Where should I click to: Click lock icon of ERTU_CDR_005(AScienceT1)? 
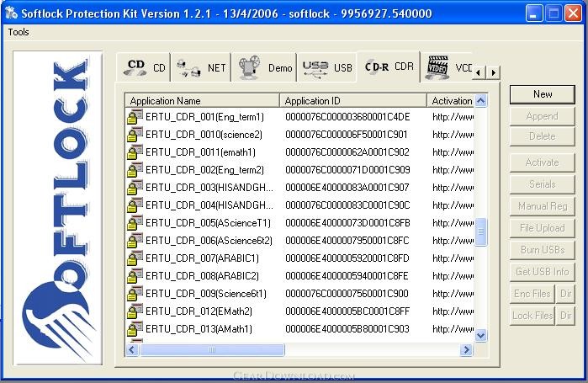tap(135, 222)
